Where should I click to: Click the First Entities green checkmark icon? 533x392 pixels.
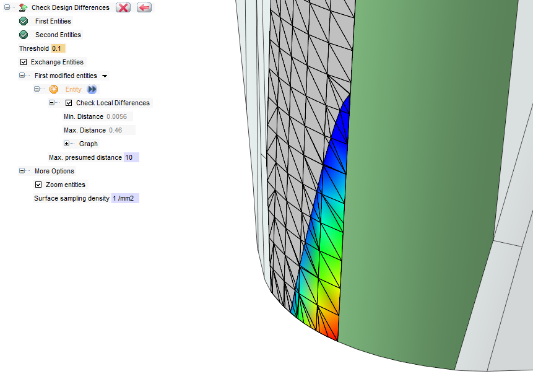click(24, 21)
